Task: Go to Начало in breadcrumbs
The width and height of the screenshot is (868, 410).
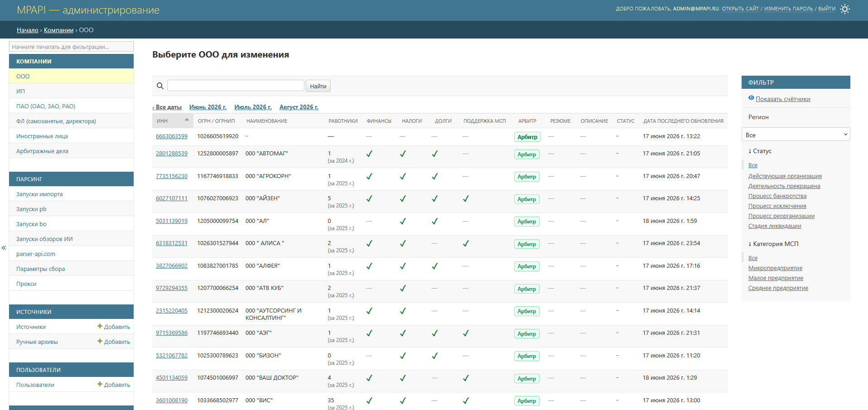Action: [x=28, y=30]
